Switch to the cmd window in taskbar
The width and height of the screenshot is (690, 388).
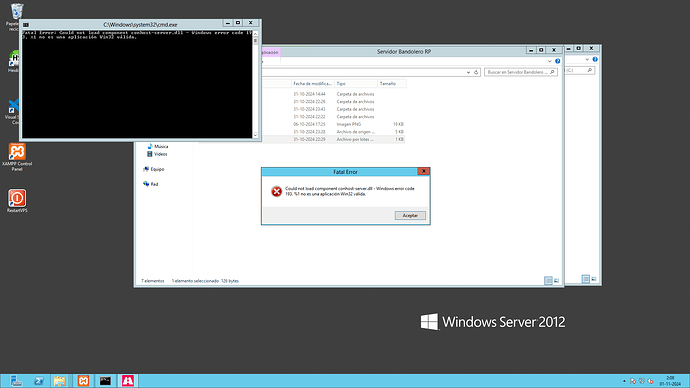pyautogui.click(x=105, y=381)
